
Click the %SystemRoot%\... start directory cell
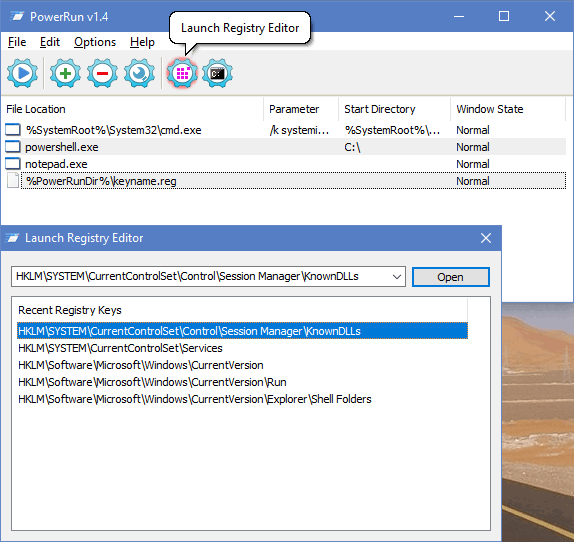(392, 130)
